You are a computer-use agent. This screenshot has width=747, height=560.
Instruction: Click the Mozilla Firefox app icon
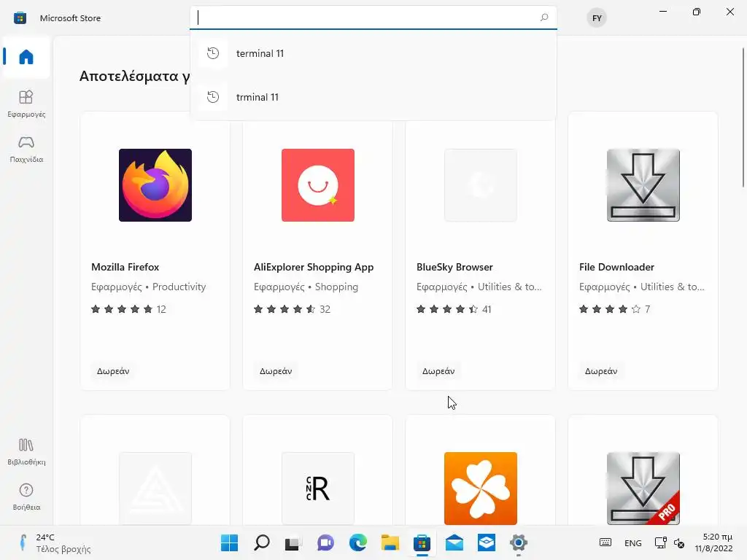155,184
